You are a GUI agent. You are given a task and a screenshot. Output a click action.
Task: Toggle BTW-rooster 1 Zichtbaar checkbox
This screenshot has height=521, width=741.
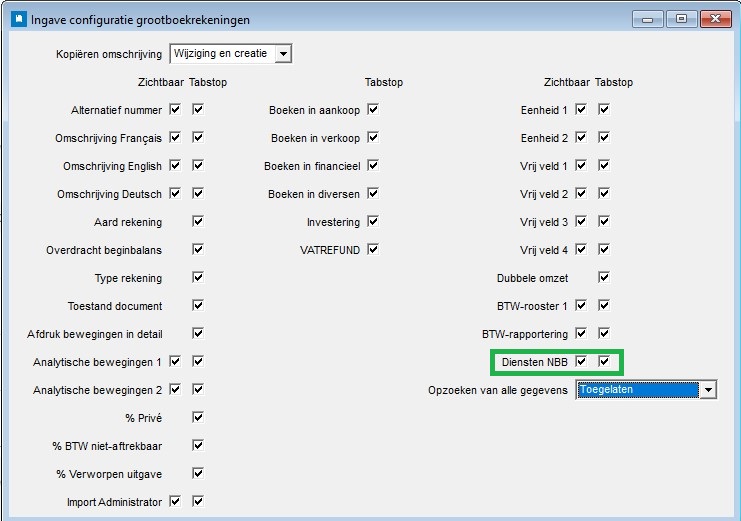point(581,305)
